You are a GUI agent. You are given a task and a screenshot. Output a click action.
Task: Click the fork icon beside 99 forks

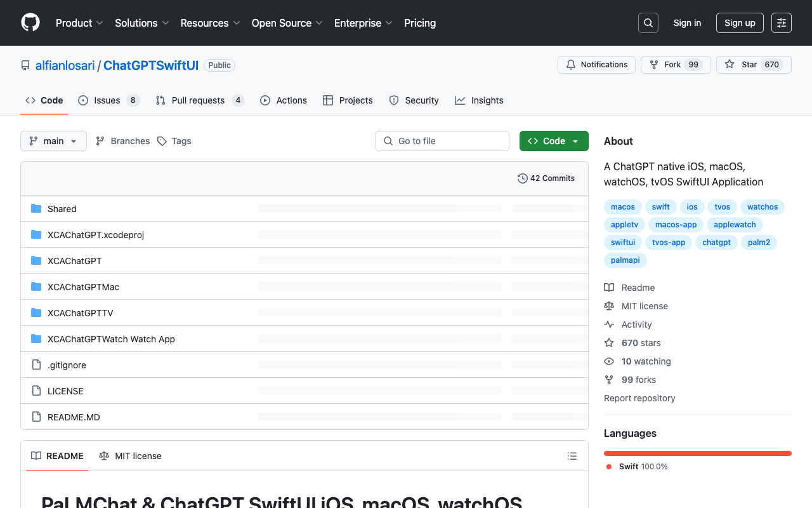[x=609, y=380]
